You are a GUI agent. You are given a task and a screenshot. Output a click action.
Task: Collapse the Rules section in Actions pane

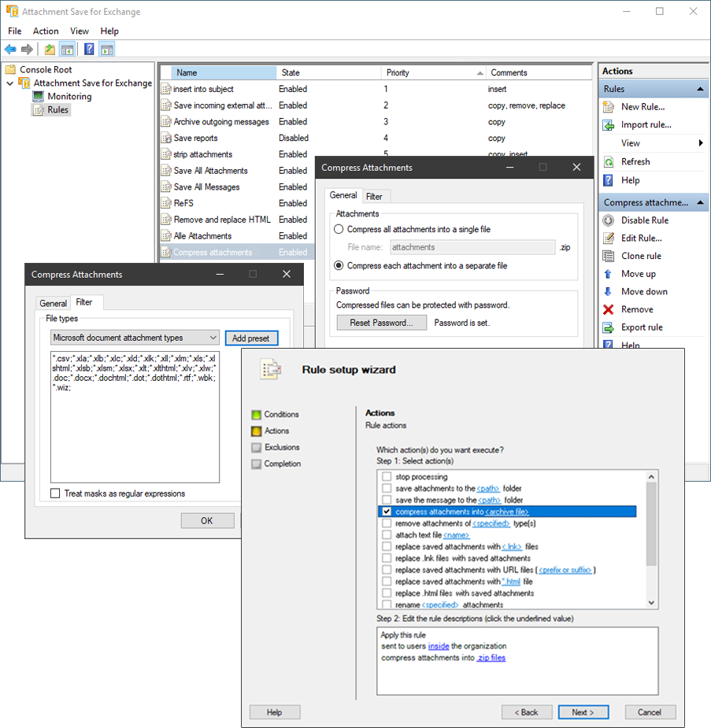700,89
